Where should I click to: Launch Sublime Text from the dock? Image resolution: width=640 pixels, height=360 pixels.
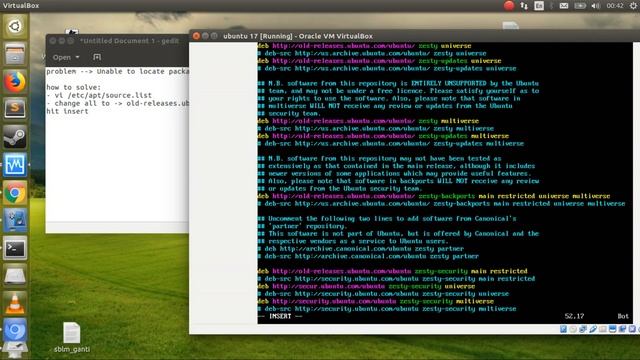(x=15, y=109)
